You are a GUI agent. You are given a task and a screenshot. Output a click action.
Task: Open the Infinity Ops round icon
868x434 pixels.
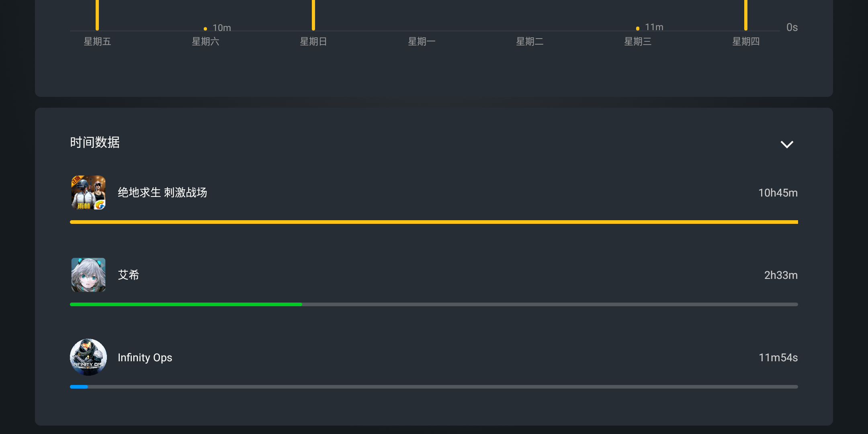point(88,357)
